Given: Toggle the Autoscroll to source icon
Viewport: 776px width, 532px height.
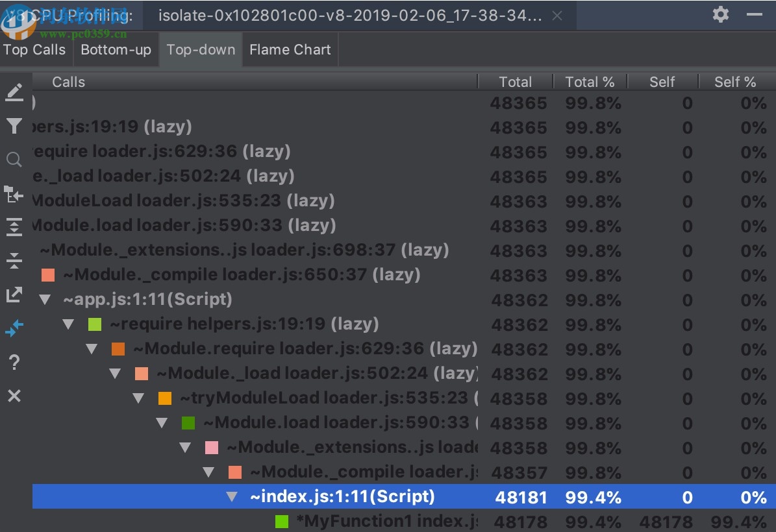Looking at the screenshot, I should coord(14,328).
